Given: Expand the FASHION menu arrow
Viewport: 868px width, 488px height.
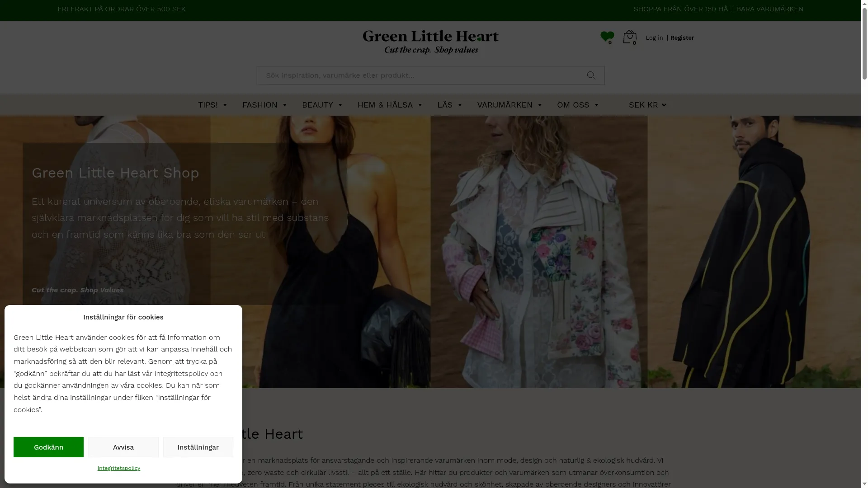Looking at the screenshot, I should coord(285,105).
